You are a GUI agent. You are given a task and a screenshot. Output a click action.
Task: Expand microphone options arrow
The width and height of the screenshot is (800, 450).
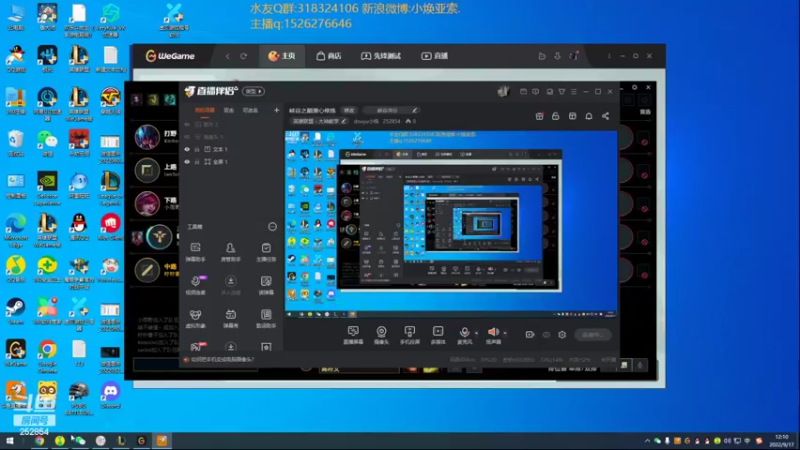coord(477,333)
